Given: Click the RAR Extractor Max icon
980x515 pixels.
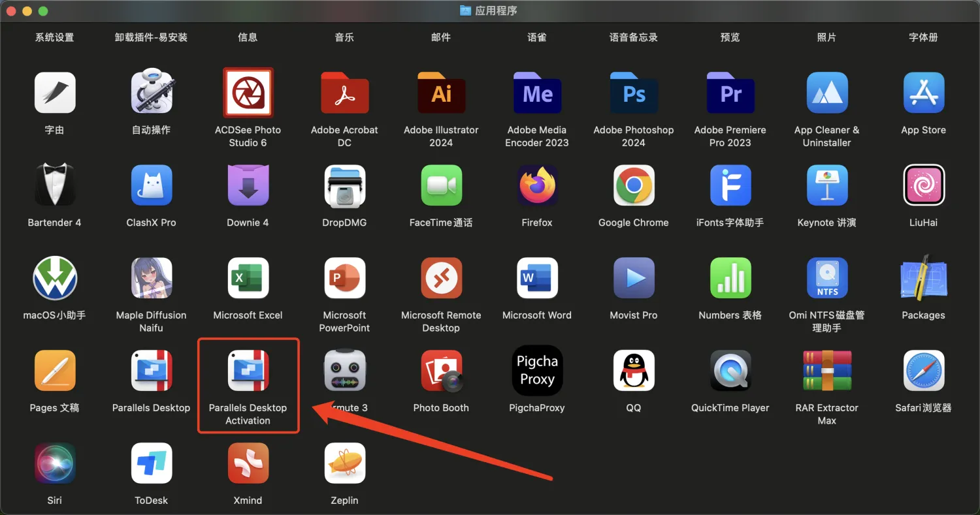Looking at the screenshot, I should coord(827,371).
